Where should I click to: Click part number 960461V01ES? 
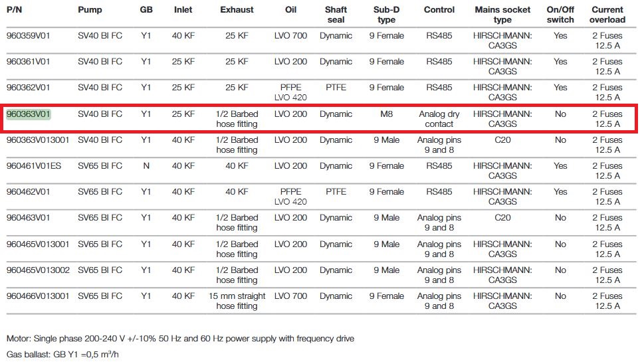point(33,166)
